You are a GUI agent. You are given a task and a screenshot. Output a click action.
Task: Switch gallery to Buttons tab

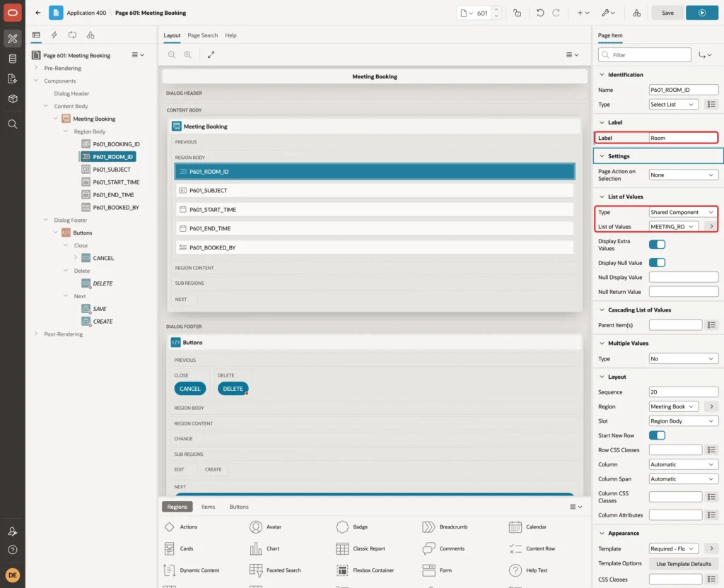pos(239,507)
